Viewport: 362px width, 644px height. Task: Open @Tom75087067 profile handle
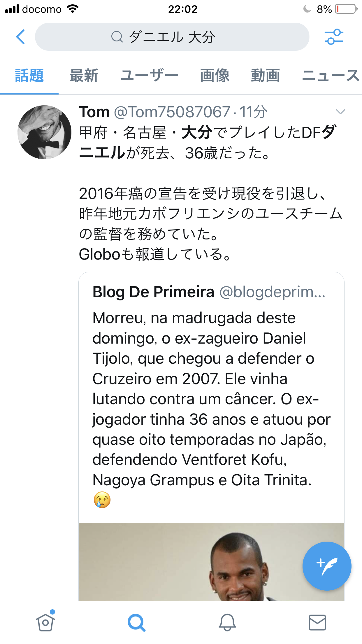[172, 112]
